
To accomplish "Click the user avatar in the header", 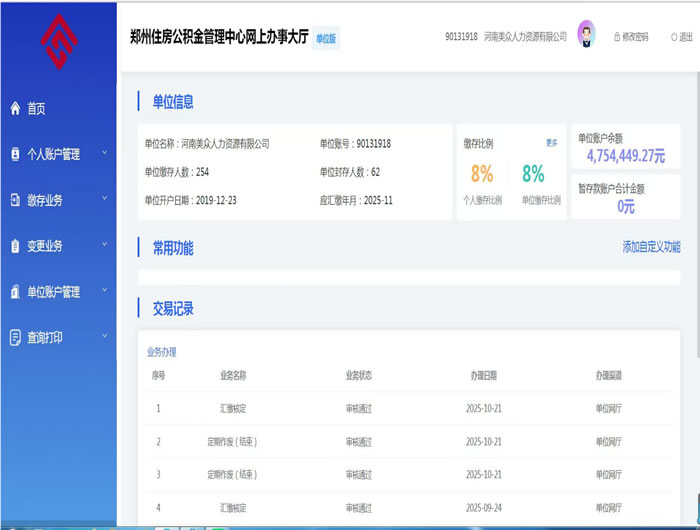I will pos(586,35).
